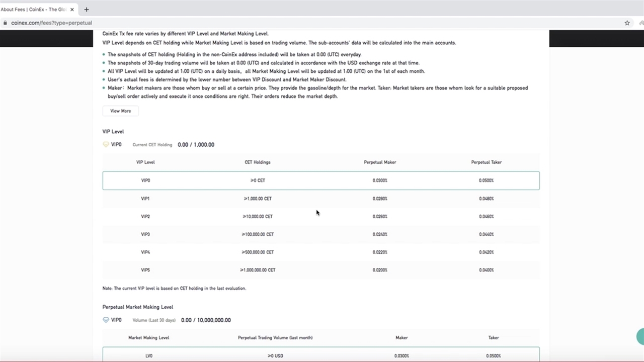Click the Perpetual Maker column header

point(380,162)
